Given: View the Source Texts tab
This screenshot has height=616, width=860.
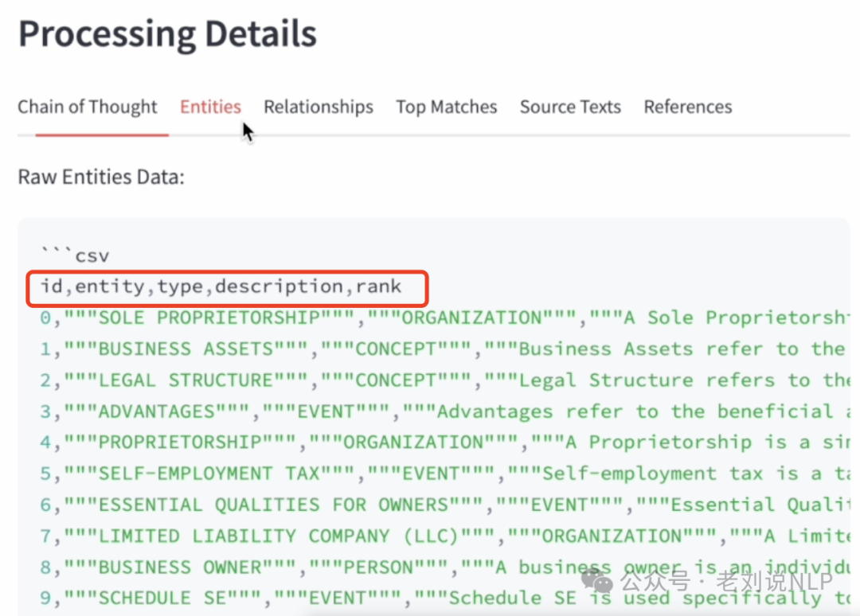Looking at the screenshot, I should pos(570,107).
